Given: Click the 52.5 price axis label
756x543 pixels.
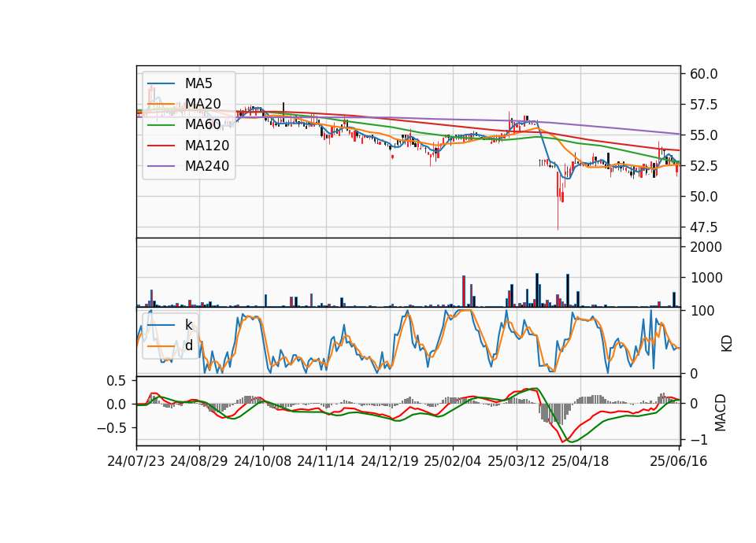Looking at the screenshot, I should 703,166.
